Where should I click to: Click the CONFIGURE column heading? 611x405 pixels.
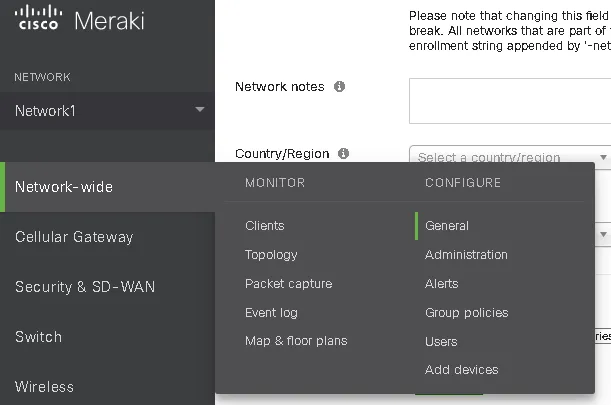463,183
